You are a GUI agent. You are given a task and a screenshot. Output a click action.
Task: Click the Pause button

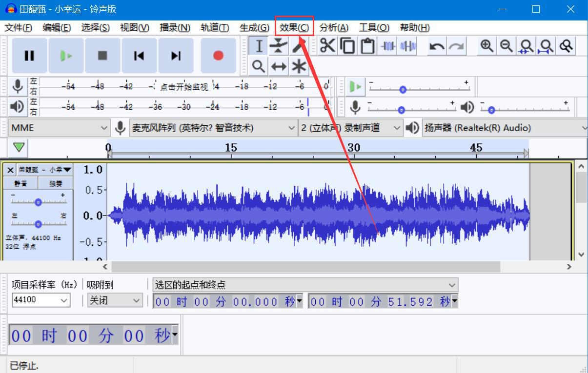29,56
